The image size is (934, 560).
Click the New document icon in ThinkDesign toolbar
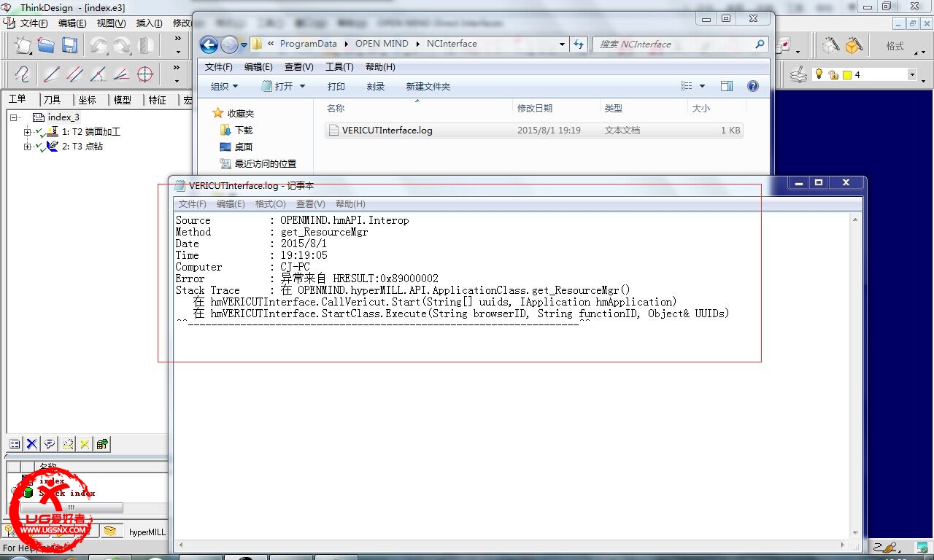point(24,45)
